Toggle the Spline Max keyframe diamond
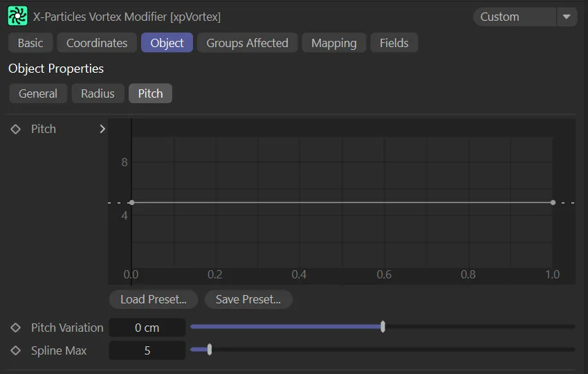The height and width of the screenshot is (374, 588). [x=16, y=350]
